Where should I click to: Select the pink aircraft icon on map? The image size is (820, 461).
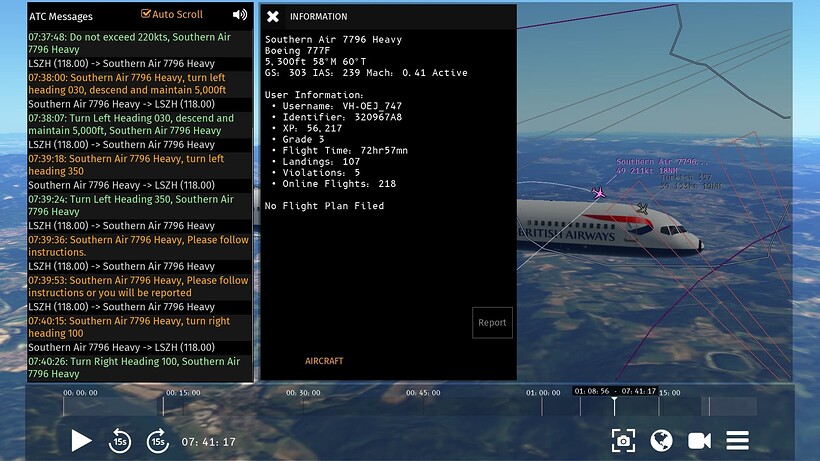[x=599, y=193]
